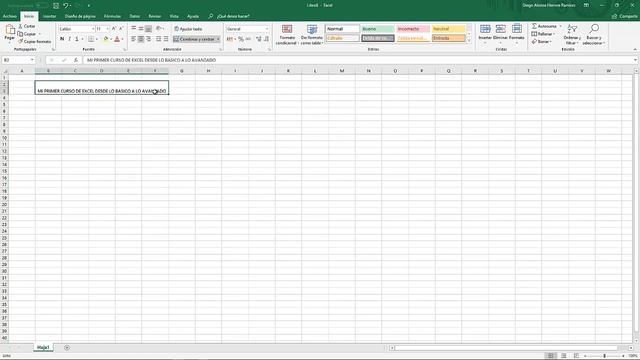The width and height of the screenshot is (640, 360).
Task: Select the Hoja1 sheet tab
Action: coord(43,347)
